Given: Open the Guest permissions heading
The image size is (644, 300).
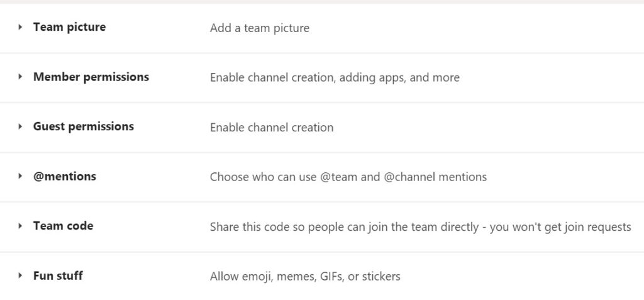Looking at the screenshot, I should (84, 127).
